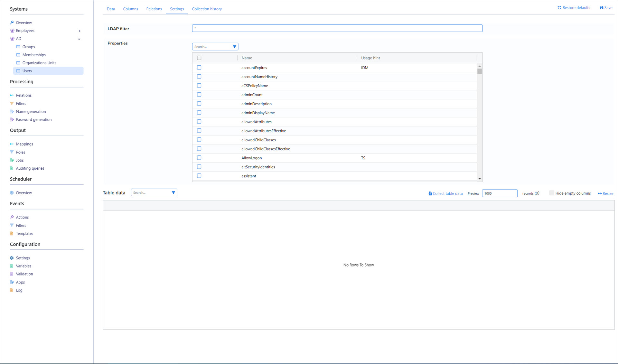
Task: Click the Configuration Settings gear icon
Action: (12, 258)
